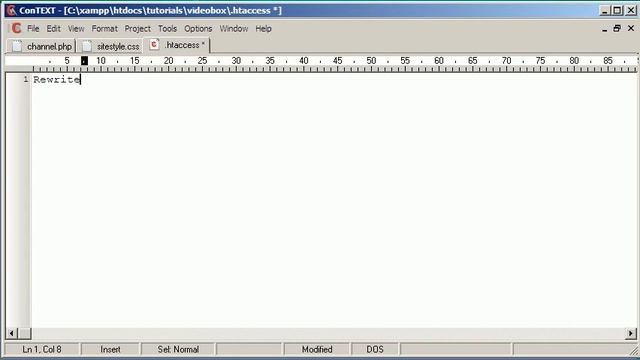Click the 'Rewrite' text on line 1
Image resolution: width=640 pixels, height=360 pixels.
coord(57,80)
